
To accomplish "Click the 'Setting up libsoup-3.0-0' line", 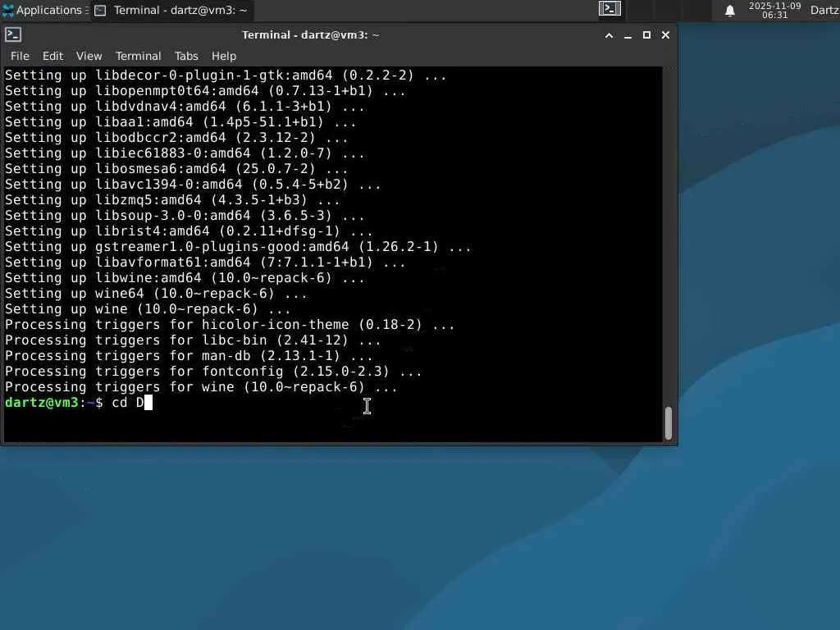I will 185,216.
